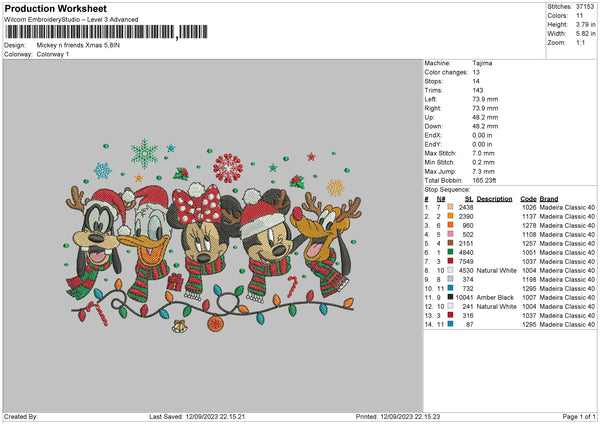
Task: Click the 'St.' column header
Action: [469, 199]
